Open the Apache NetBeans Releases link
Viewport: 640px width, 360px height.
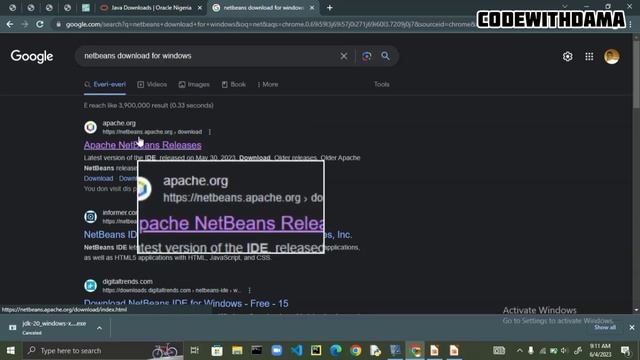pyautogui.click(x=142, y=145)
